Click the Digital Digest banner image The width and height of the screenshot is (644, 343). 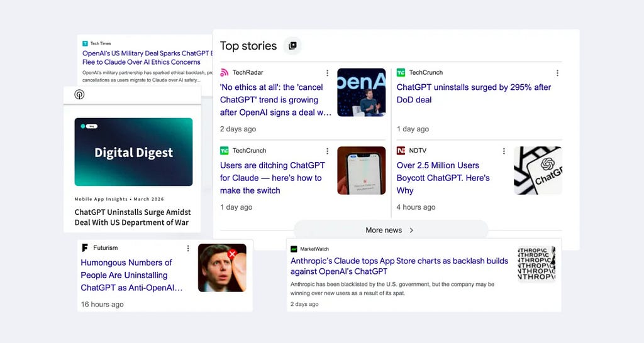click(133, 152)
